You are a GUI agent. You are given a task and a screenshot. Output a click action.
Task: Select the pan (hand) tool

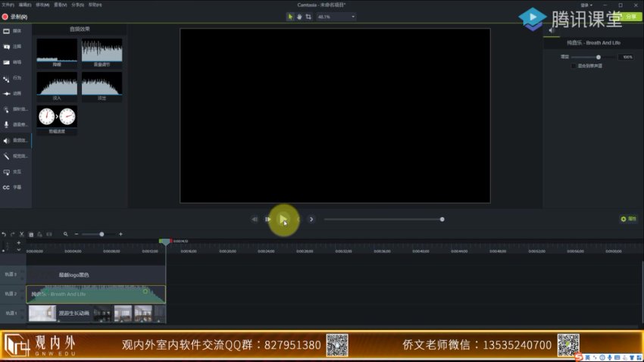[x=299, y=16]
